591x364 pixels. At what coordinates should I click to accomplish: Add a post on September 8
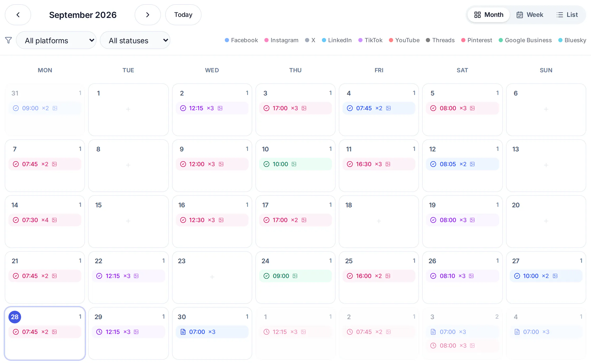pos(128,165)
